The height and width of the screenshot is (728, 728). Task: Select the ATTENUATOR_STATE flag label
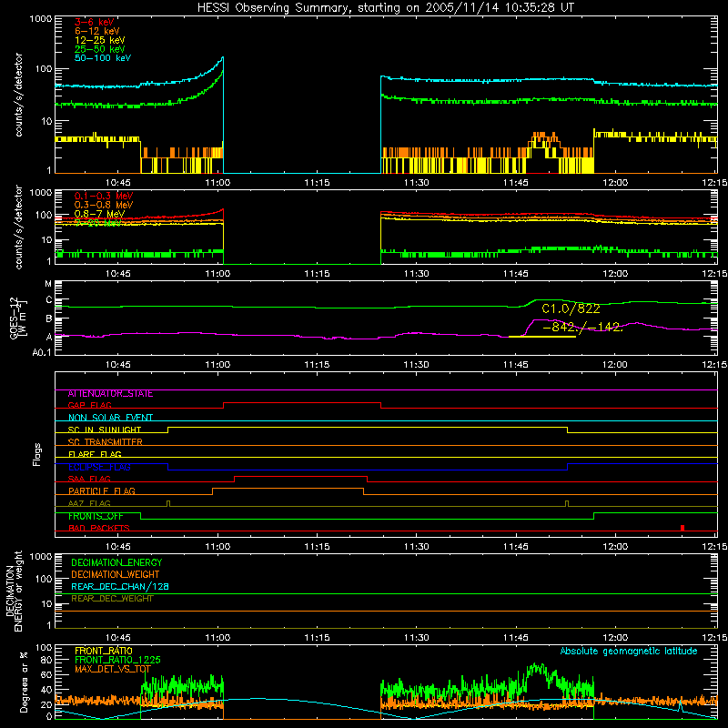(x=110, y=393)
